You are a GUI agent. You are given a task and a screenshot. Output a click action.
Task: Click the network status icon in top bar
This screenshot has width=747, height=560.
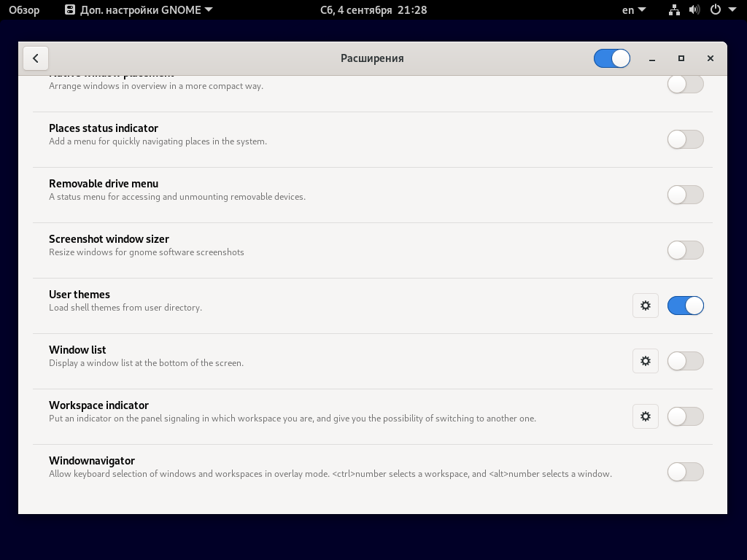[674, 10]
